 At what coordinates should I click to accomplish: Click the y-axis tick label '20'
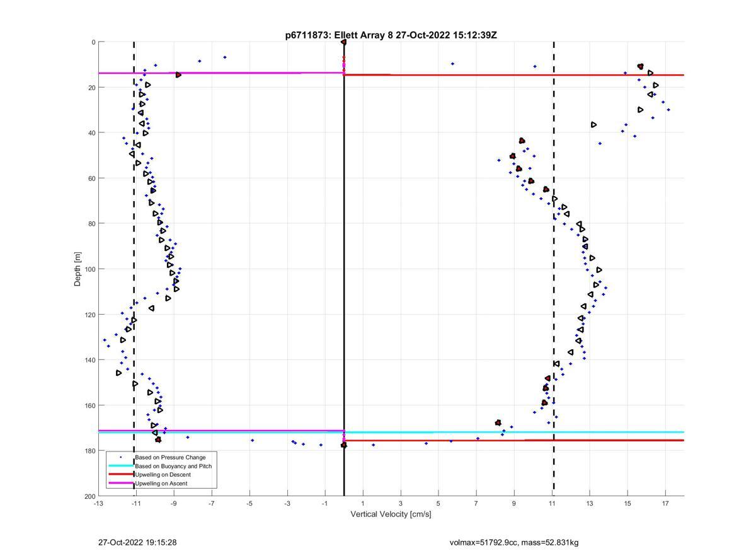91,88
